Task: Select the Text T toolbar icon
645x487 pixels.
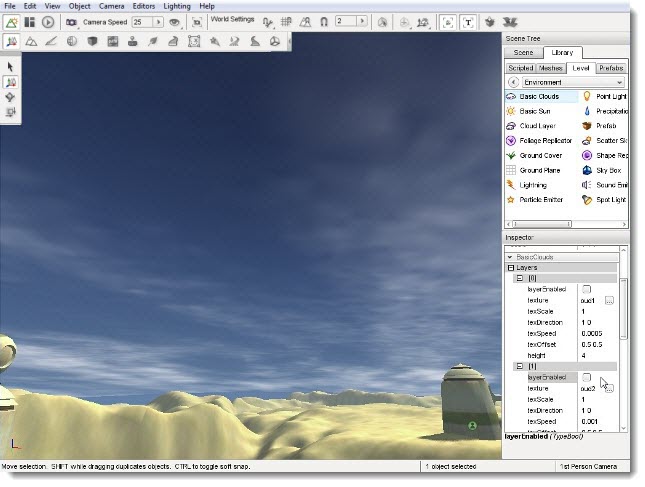Action: 467,21
